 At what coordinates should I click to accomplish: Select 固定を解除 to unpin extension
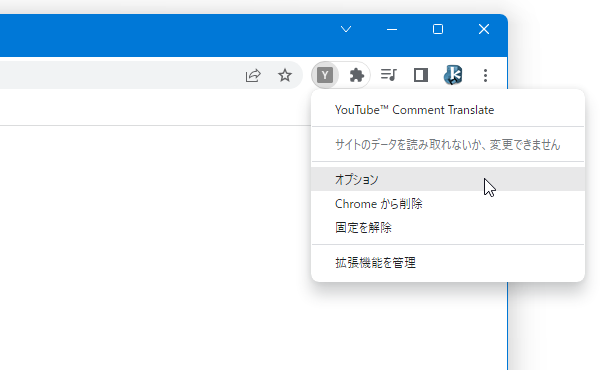(448, 228)
